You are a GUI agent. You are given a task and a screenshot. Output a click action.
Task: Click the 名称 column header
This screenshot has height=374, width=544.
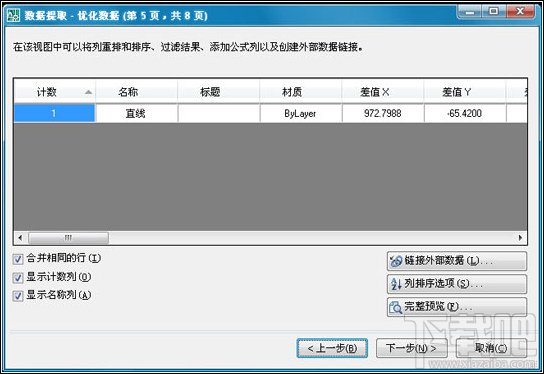tap(136, 92)
